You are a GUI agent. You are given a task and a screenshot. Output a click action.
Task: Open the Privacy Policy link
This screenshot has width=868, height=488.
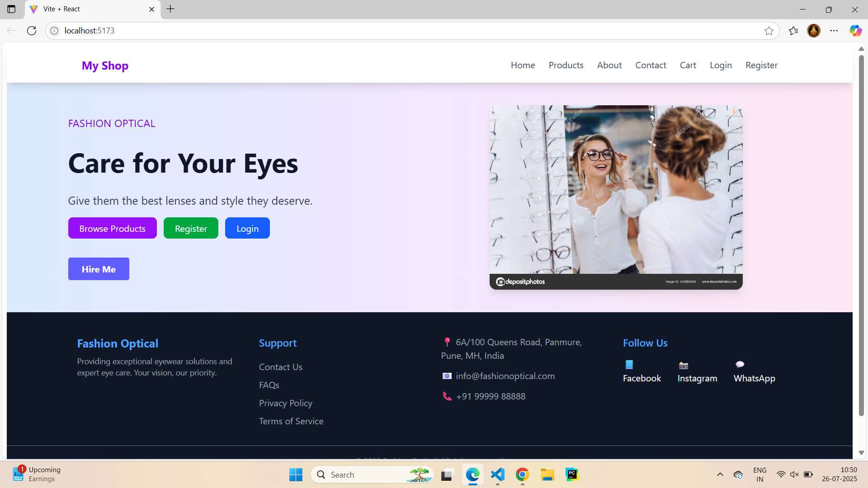(x=285, y=403)
